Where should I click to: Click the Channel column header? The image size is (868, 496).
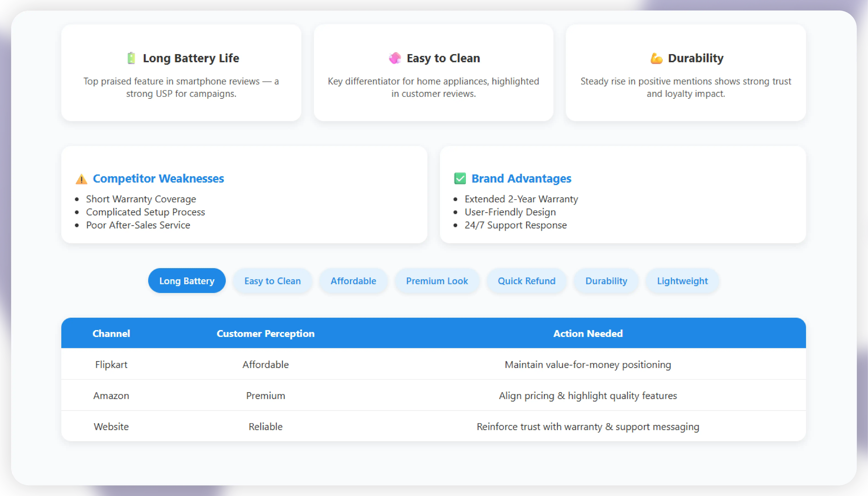tap(111, 333)
